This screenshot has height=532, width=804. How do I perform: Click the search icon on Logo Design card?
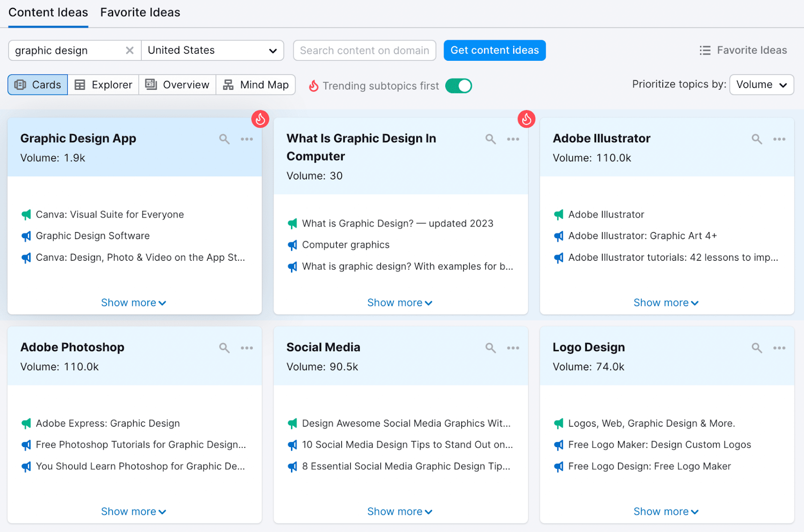tap(756, 348)
